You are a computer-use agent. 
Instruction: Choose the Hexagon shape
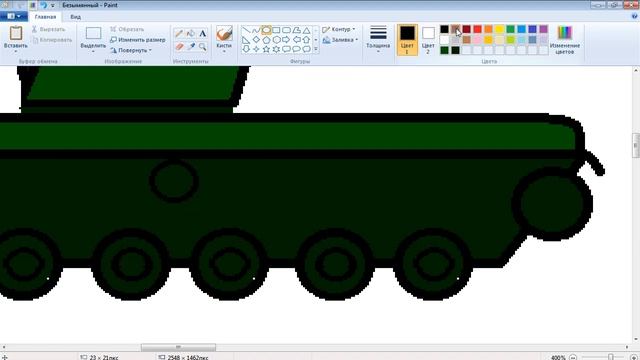point(276,40)
